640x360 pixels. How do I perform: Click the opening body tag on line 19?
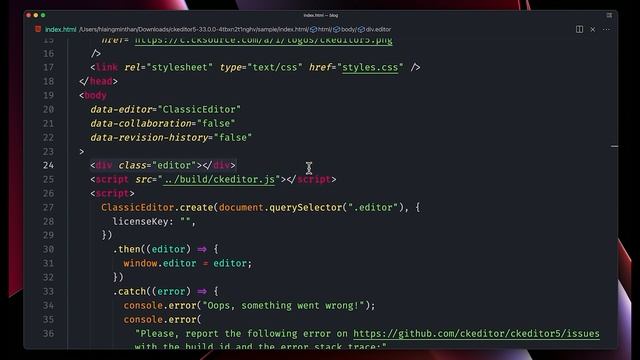click(x=93, y=95)
